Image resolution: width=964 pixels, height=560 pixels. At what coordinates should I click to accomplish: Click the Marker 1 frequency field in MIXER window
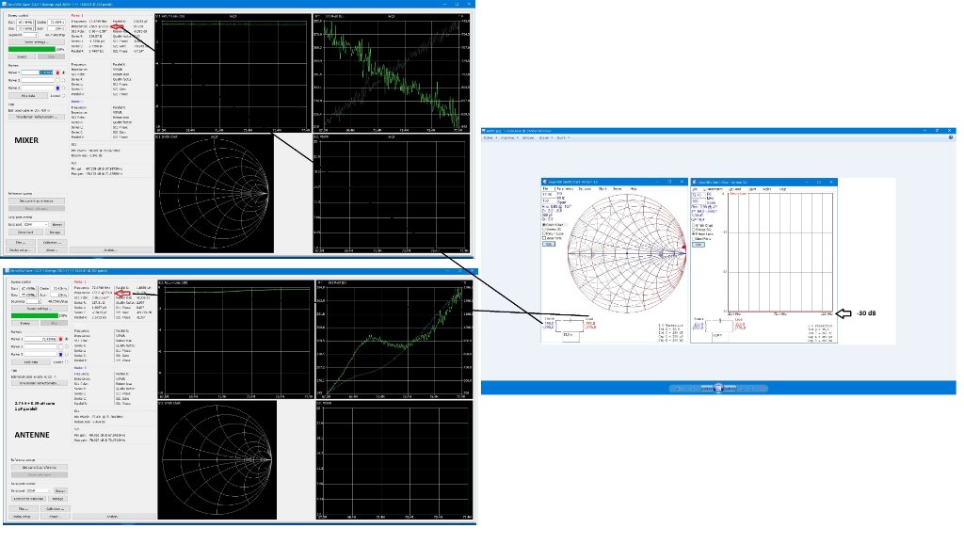click(38, 72)
